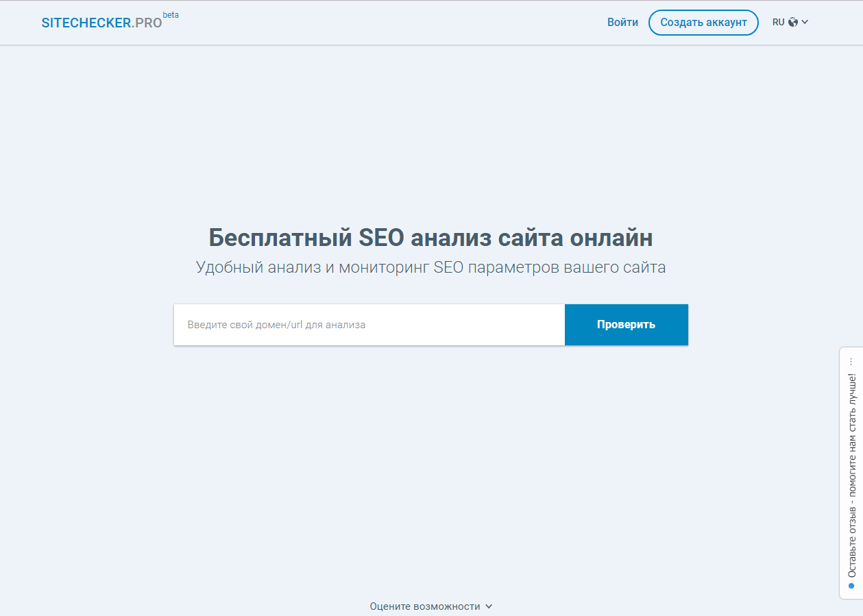This screenshot has height=616, width=863.
Task: Click the chevron beside Оцените возможности
Action: [x=488, y=606]
